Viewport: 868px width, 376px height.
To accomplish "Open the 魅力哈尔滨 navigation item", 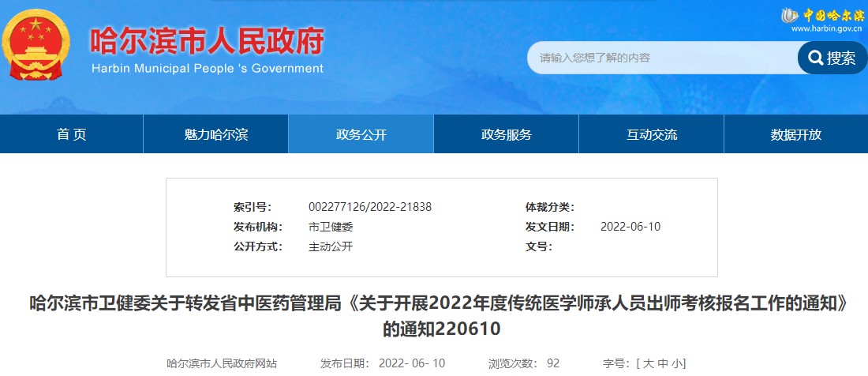I will [215, 134].
